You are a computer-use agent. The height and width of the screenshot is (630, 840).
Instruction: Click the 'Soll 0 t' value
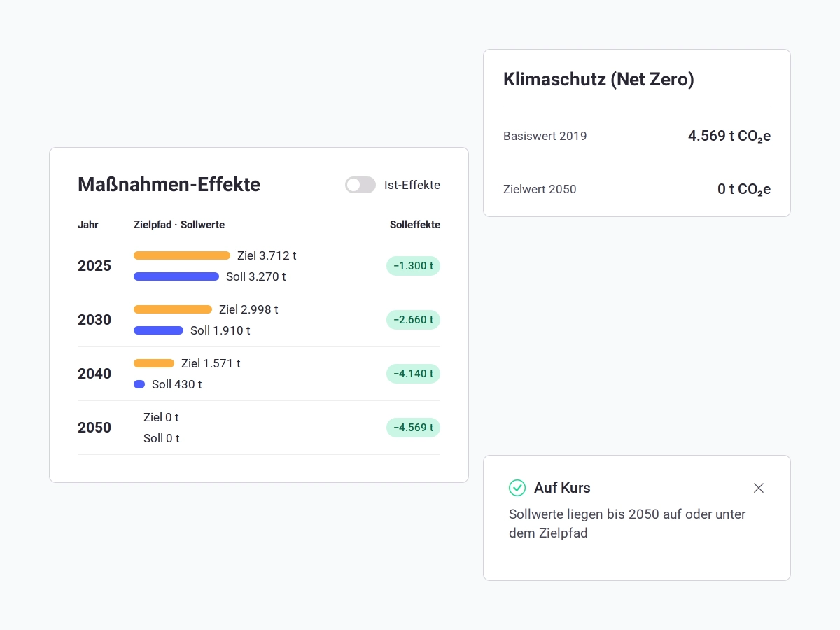(x=162, y=438)
